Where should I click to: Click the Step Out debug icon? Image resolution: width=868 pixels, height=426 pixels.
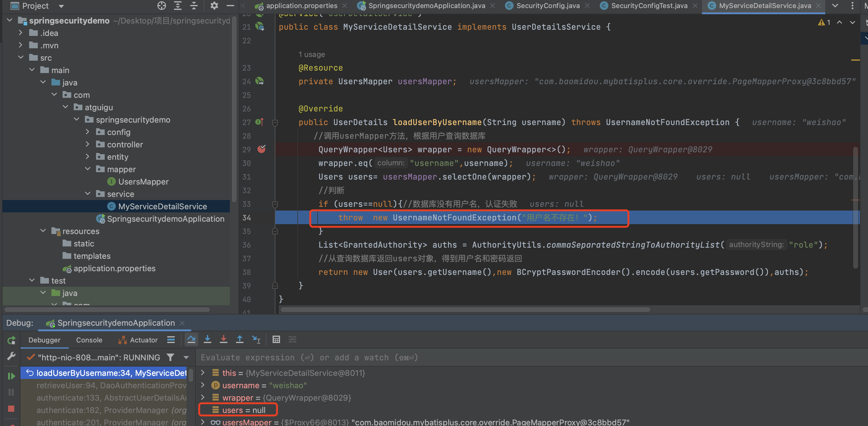[239, 339]
